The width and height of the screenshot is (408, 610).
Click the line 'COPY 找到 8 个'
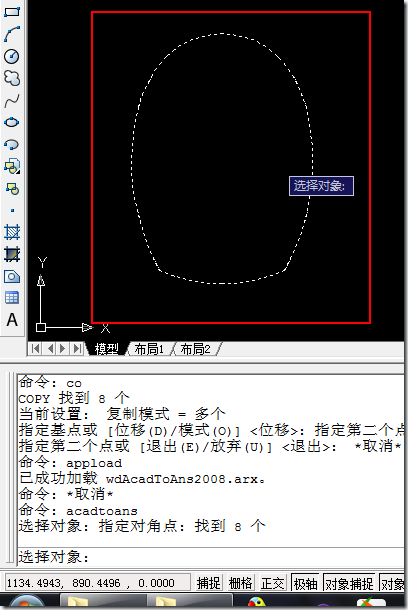[74, 398]
